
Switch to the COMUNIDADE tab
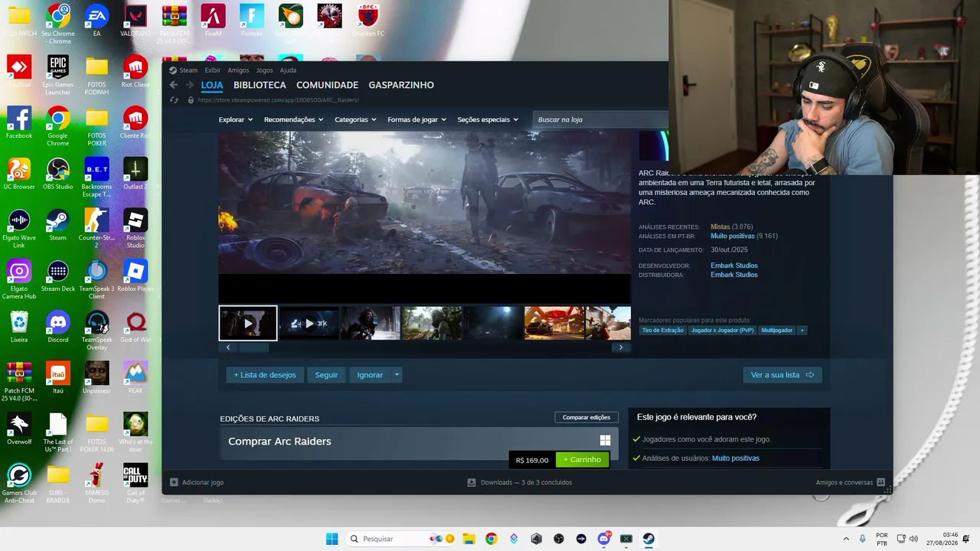[x=327, y=85]
